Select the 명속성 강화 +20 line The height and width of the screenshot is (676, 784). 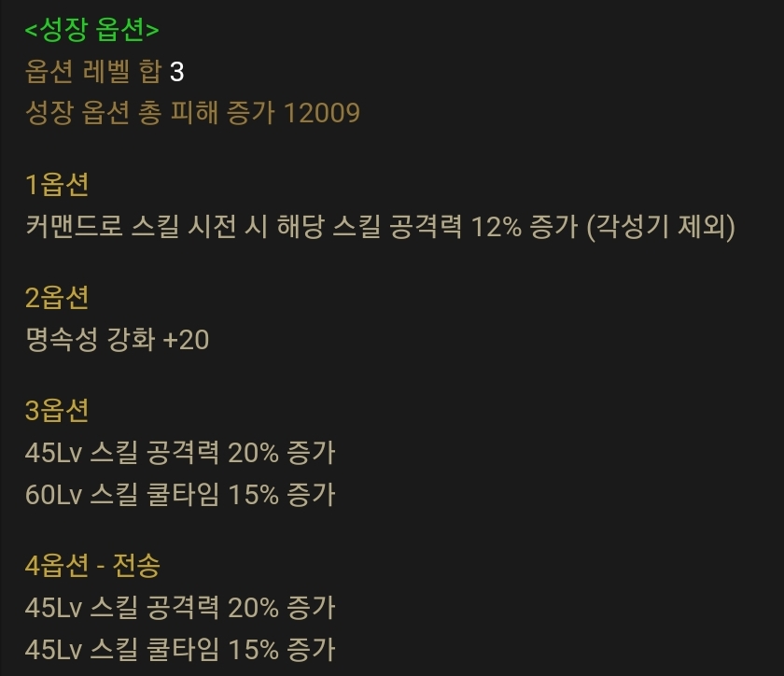coord(117,339)
